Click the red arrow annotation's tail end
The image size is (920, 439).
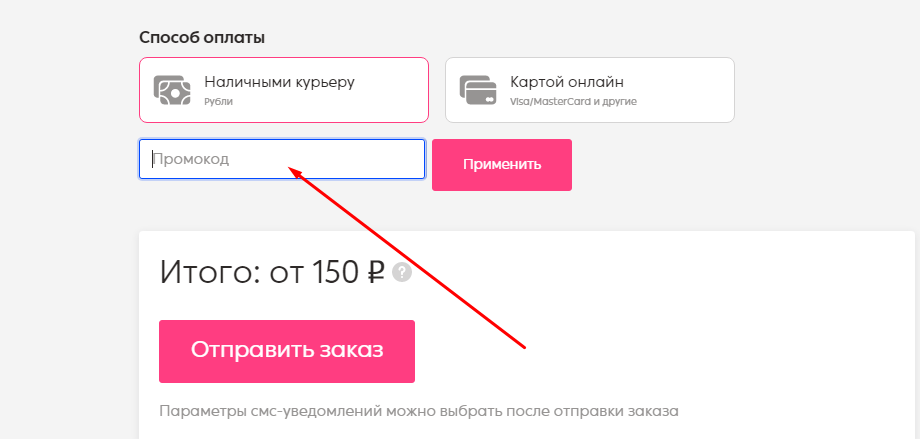coord(523,346)
